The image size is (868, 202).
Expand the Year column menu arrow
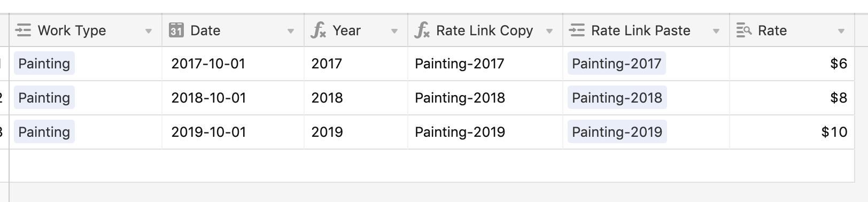point(394,32)
